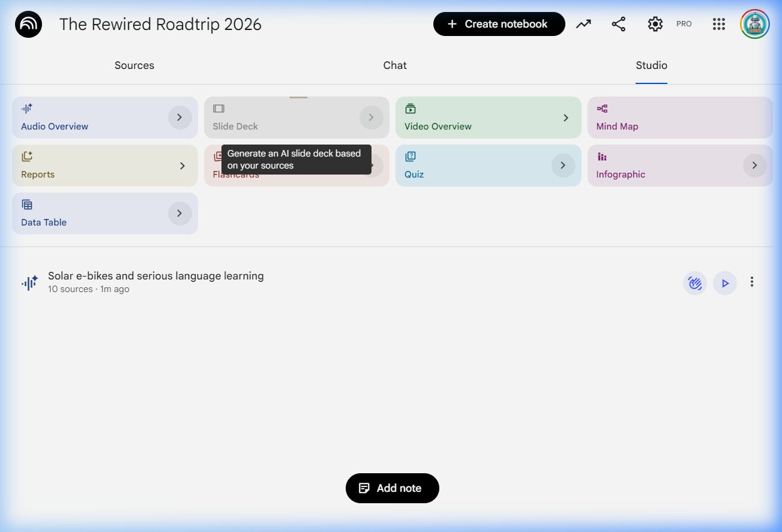Screen dimensions: 782x532
Task: Open interactive mode for audio overview
Action: pyautogui.click(x=694, y=283)
